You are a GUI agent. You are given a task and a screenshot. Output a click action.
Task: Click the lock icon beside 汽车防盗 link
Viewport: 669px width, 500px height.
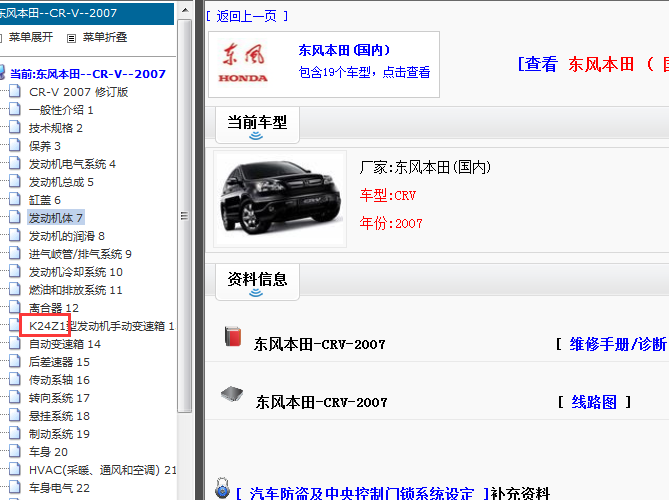222,488
